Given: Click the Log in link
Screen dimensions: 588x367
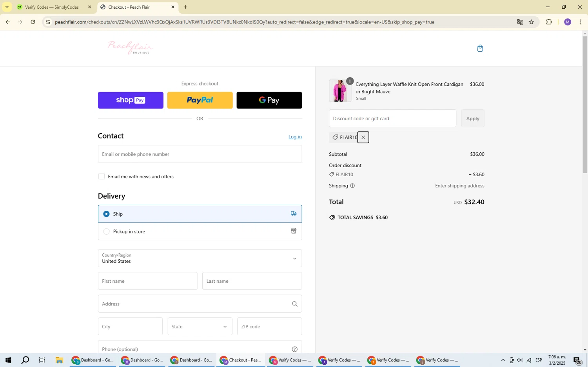Looking at the screenshot, I should [295, 137].
